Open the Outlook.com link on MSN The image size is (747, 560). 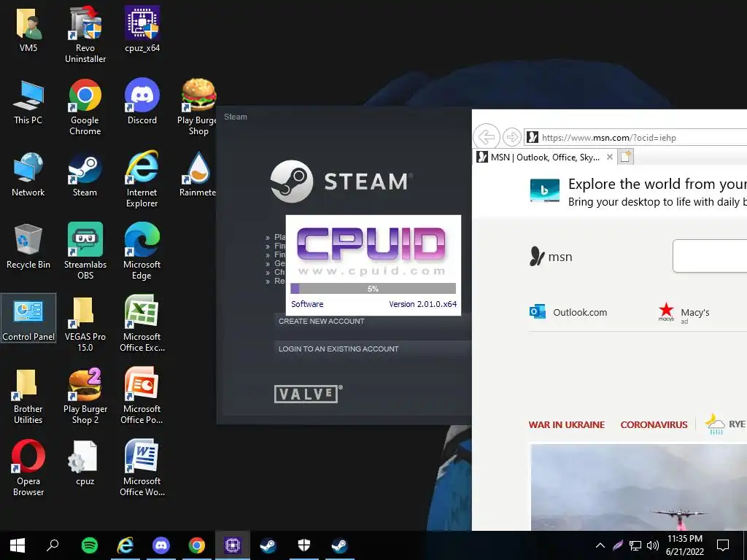pos(568,312)
